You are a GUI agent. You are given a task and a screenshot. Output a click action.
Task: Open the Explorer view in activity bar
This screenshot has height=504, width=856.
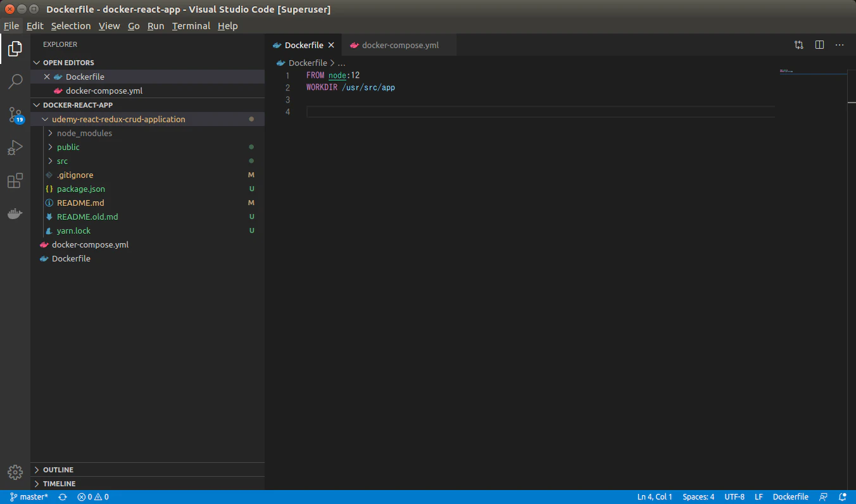pos(15,49)
